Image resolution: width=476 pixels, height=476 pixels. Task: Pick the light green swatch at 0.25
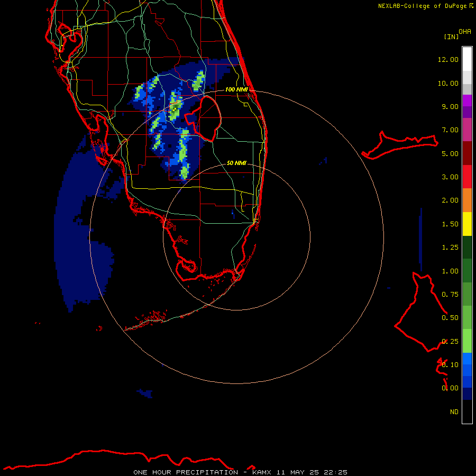pyautogui.click(x=467, y=341)
